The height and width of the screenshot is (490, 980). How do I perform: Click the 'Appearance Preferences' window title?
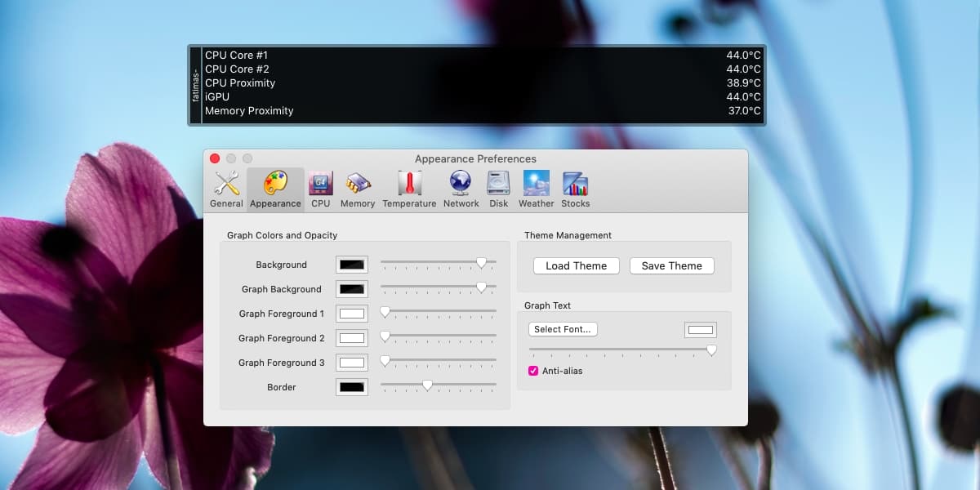tap(475, 158)
